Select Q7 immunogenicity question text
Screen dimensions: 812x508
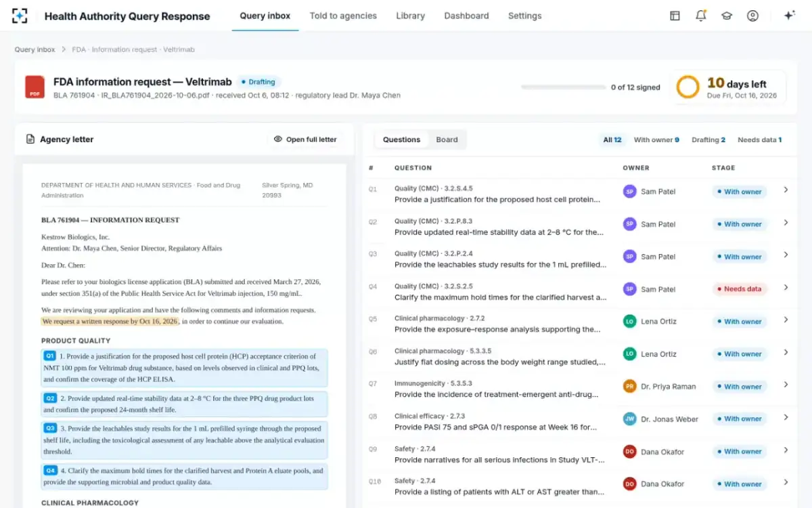(x=497, y=394)
